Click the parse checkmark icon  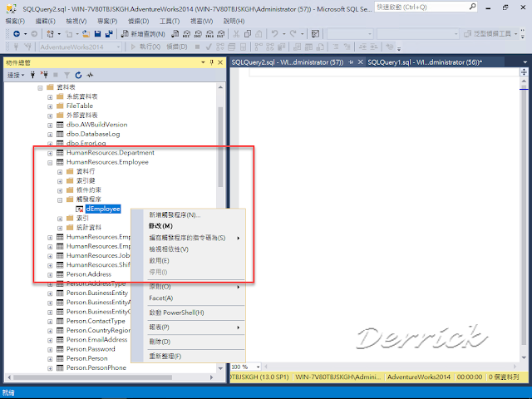click(x=209, y=47)
